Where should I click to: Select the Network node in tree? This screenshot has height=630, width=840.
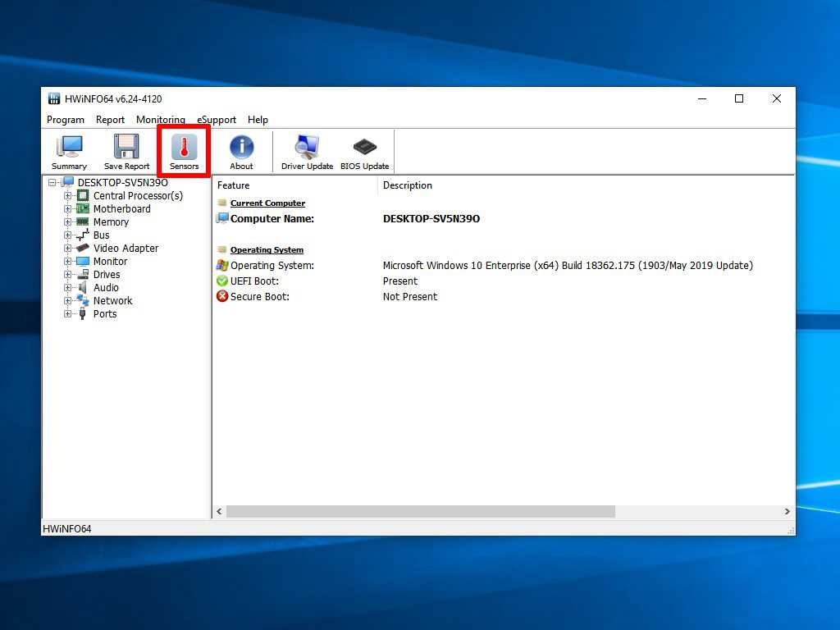click(112, 301)
